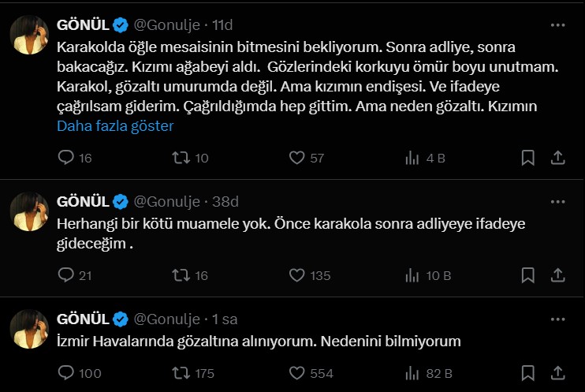The height and width of the screenshot is (392, 585).
Task: Open the 38d timestamp link
Action: click(225, 201)
